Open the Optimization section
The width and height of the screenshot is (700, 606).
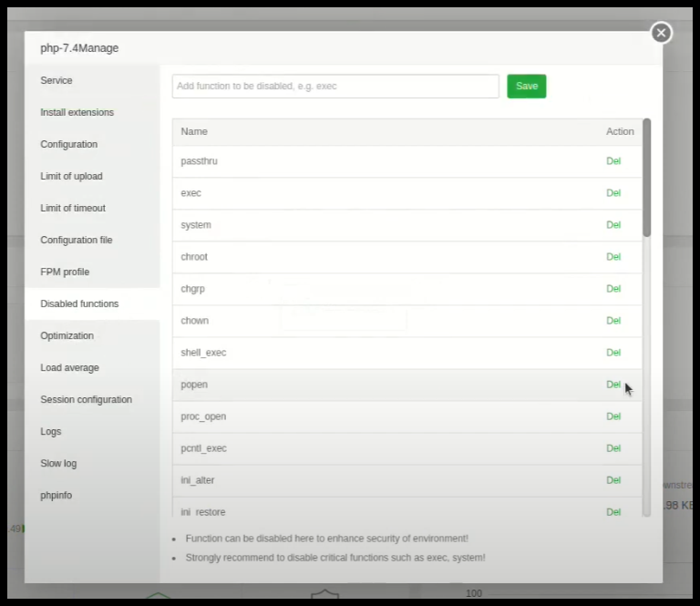pos(67,335)
